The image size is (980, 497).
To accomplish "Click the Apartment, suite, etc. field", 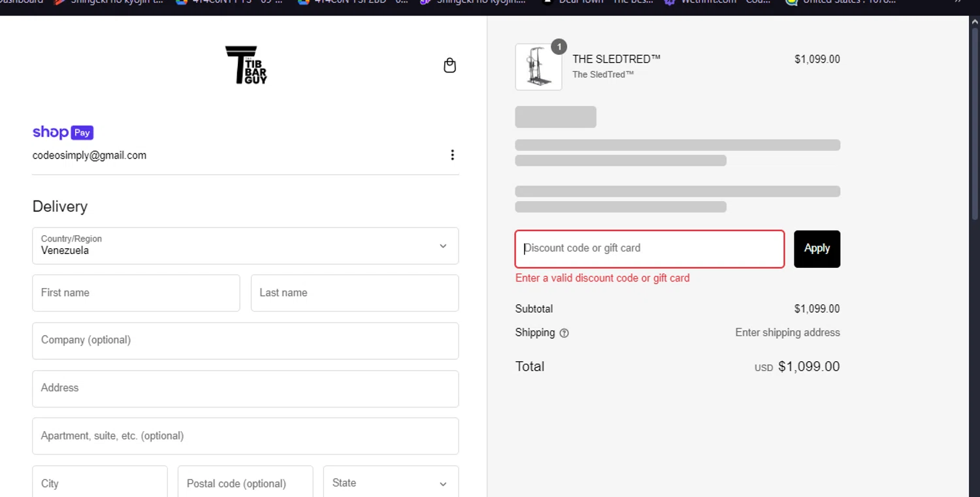I will click(246, 436).
